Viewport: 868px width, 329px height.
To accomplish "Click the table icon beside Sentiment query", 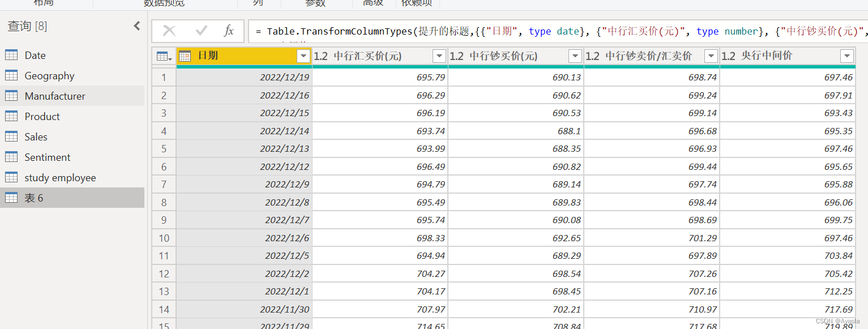I will (x=11, y=157).
